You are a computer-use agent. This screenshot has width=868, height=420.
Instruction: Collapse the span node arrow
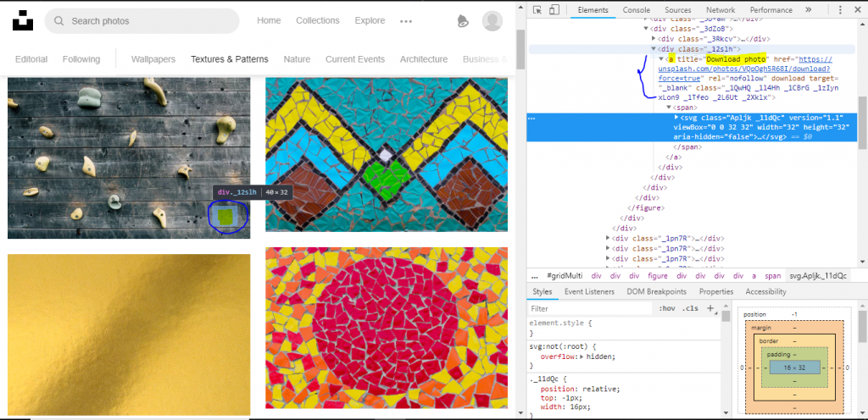pyautogui.click(x=669, y=108)
